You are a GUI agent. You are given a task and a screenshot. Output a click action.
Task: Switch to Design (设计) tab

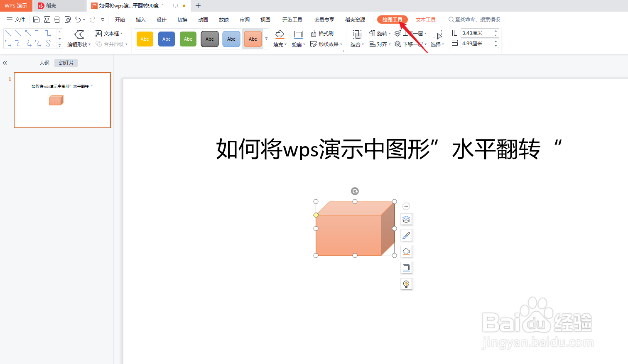click(162, 20)
